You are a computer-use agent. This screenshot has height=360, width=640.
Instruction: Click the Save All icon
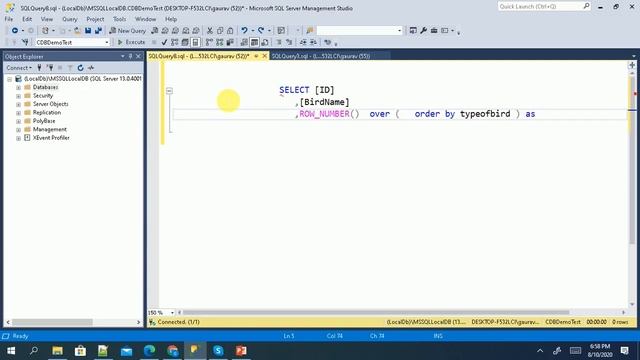(x=98, y=31)
